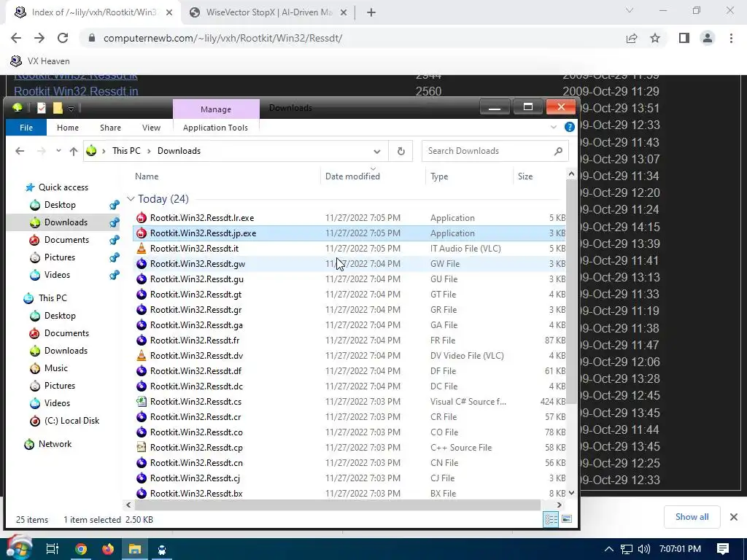747x560 pixels.
Task: Open the View ribbon tab
Action: 151,128
